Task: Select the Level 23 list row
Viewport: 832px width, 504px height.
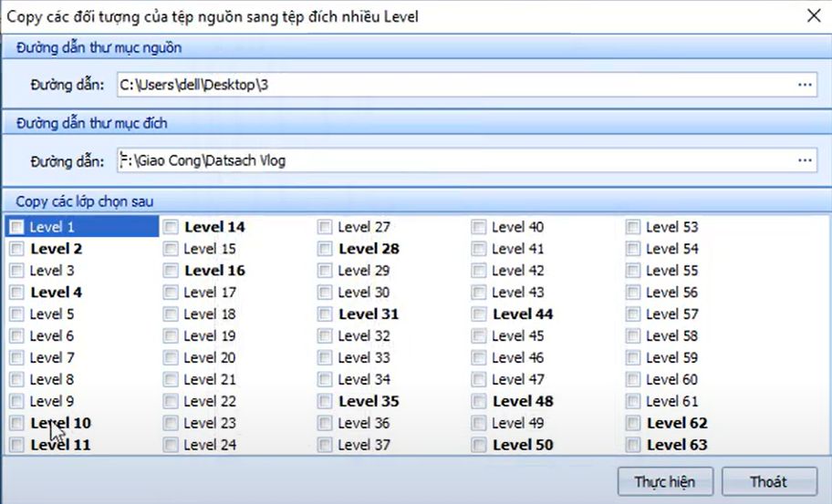Action: pos(236,423)
